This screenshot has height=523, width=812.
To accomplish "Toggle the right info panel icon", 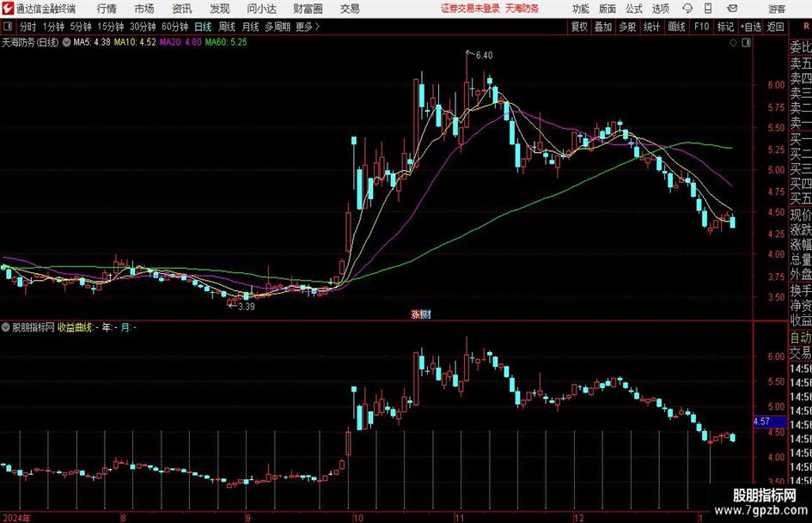I will 746,43.
